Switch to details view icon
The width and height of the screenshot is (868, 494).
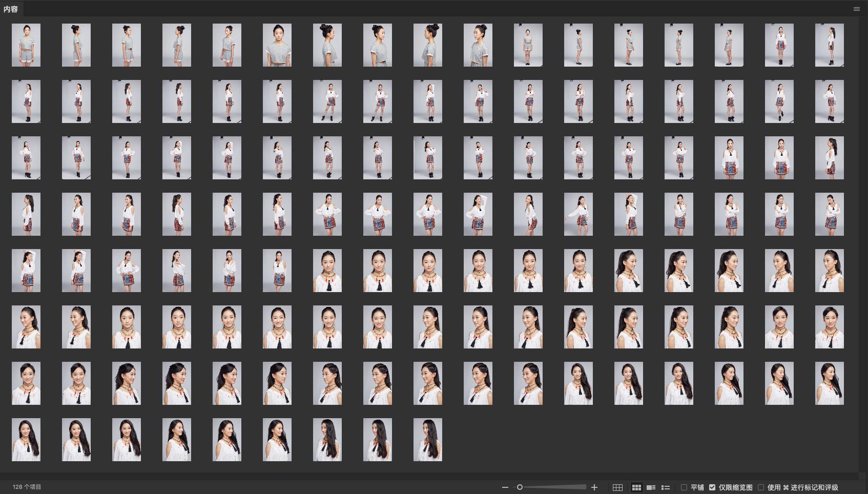651,487
